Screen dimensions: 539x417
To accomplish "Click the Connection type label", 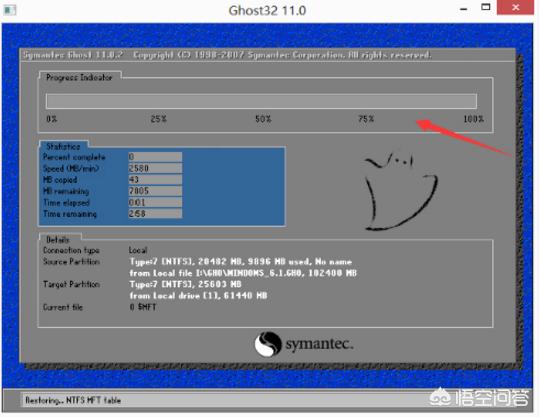I will tap(71, 250).
